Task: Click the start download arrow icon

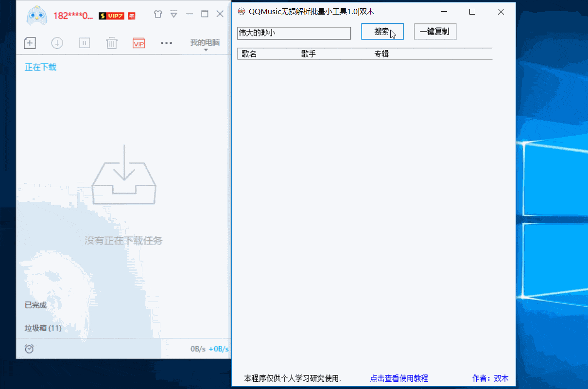Action: tap(57, 43)
